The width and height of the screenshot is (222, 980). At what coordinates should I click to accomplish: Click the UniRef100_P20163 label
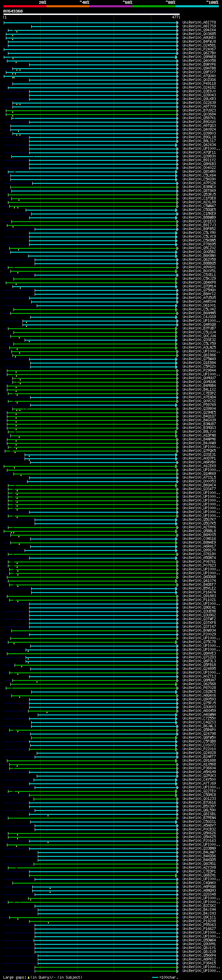click(199, 841)
